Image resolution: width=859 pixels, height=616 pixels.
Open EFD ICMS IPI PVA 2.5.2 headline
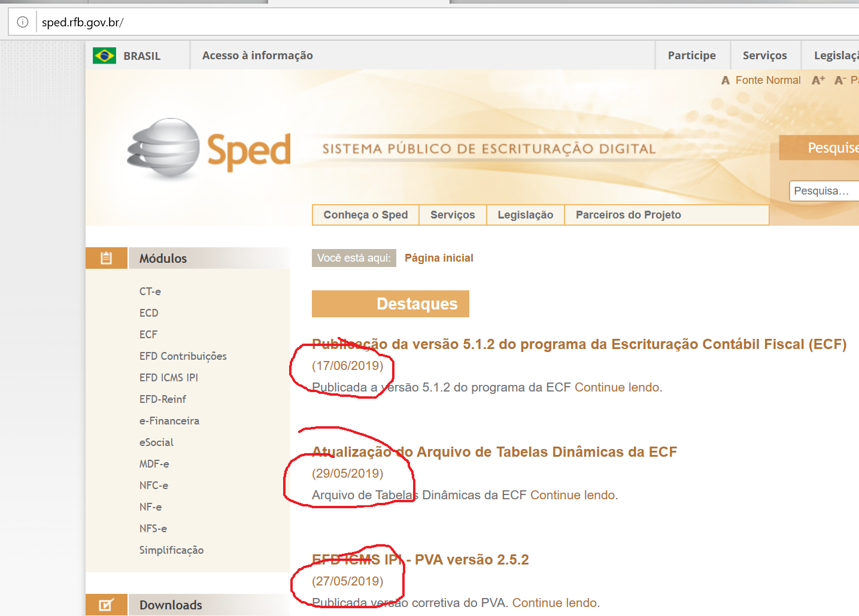(x=420, y=560)
